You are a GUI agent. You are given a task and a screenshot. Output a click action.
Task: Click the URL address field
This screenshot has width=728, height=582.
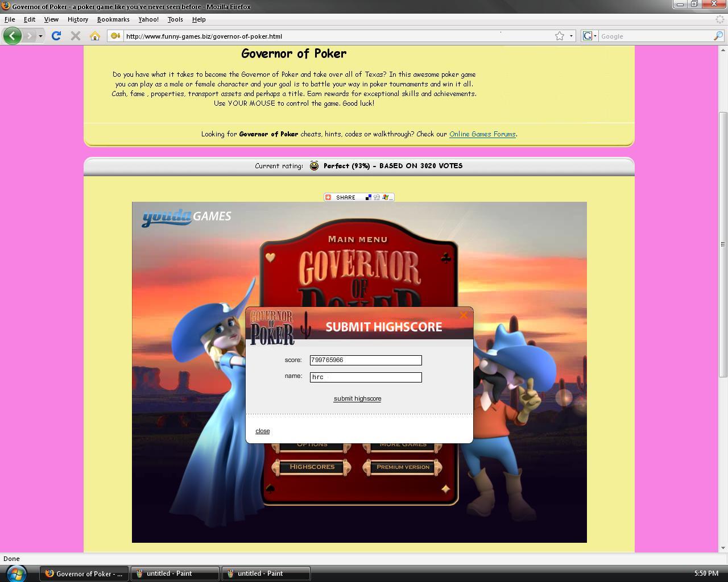(338, 36)
